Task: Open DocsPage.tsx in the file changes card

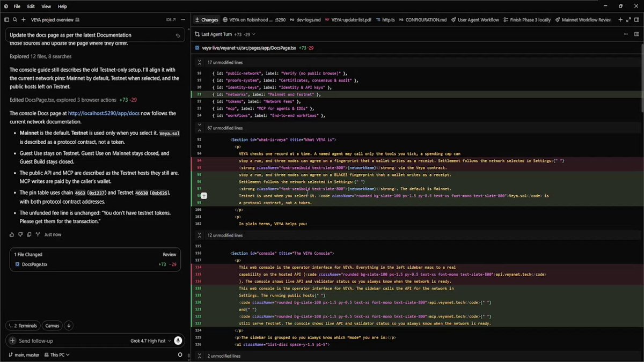Action: click(x=34, y=264)
